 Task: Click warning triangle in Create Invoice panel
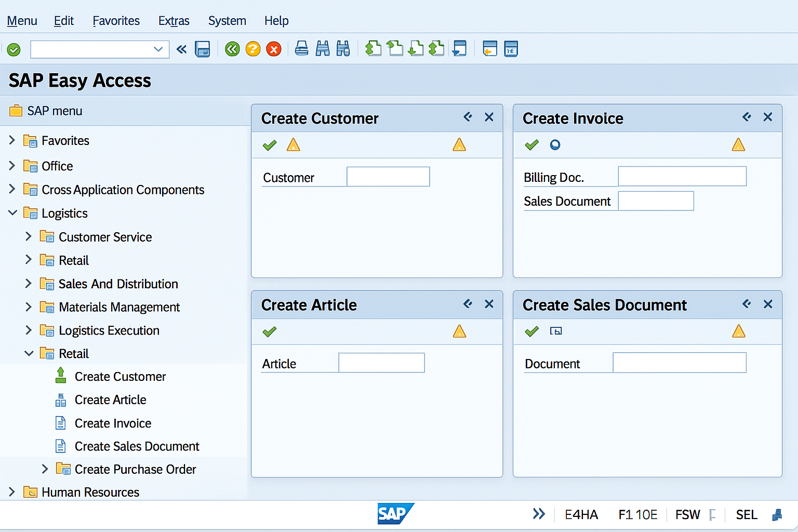[738, 144]
